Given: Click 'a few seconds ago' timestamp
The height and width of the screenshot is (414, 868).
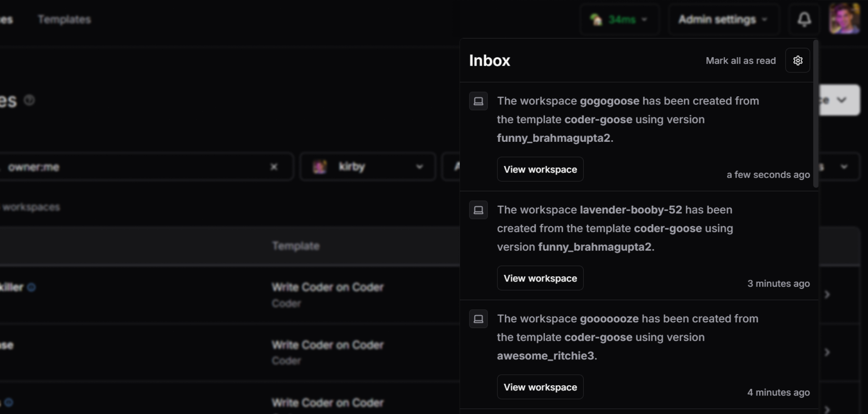Looking at the screenshot, I should click(768, 175).
